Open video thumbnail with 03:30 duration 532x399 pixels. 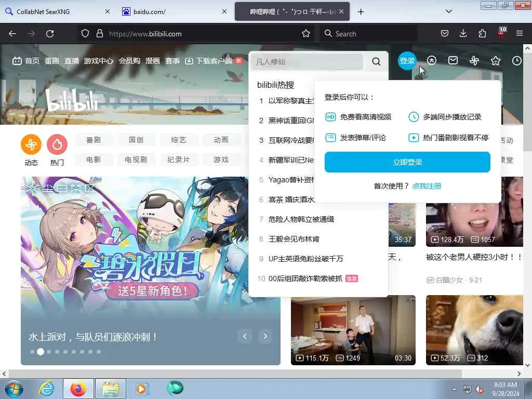pos(353,330)
